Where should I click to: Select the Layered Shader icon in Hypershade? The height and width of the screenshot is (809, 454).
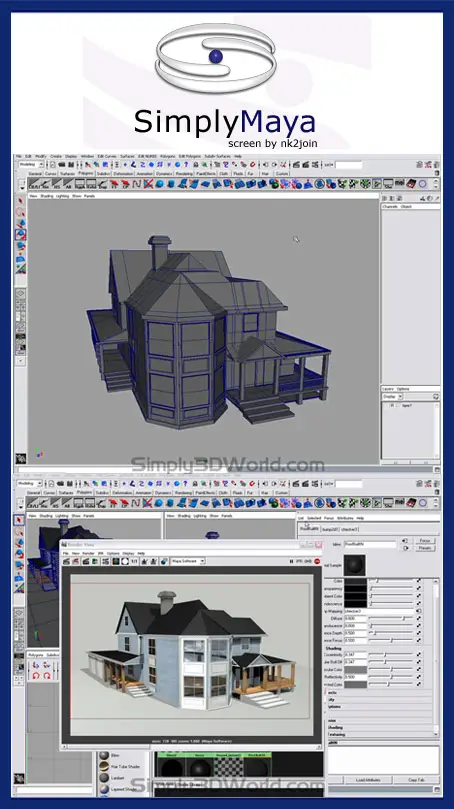[x=104, y=789]
